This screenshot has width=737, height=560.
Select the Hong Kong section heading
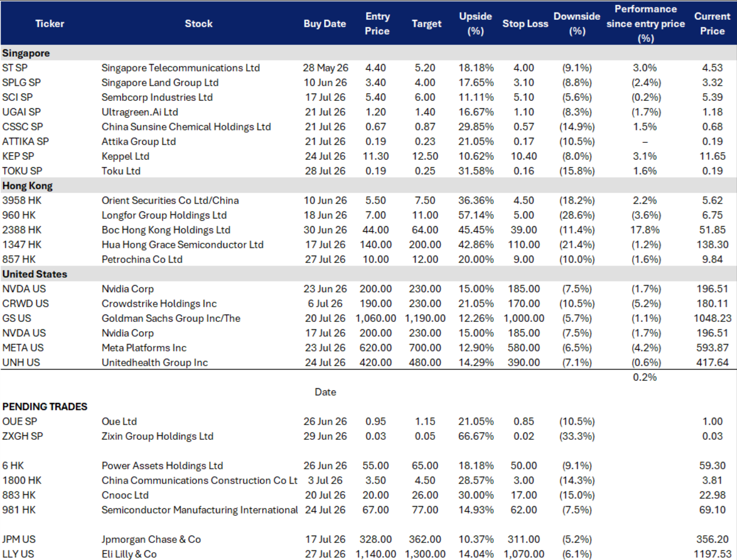[x=27, y=186]
